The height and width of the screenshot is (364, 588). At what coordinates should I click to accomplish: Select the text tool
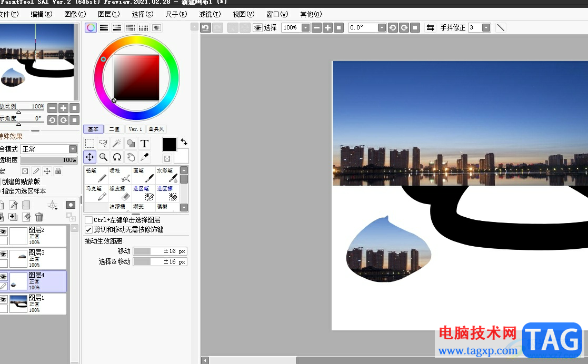144,144
